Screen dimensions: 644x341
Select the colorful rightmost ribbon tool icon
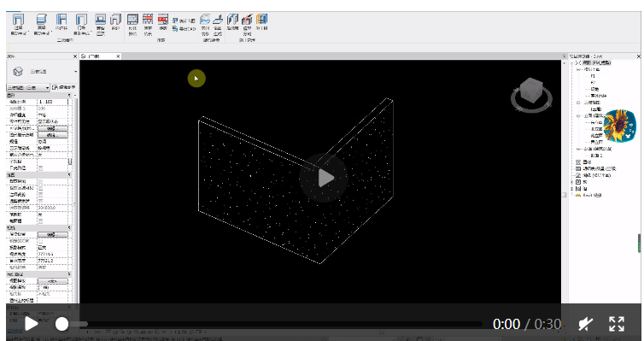(x=261, y=20)
